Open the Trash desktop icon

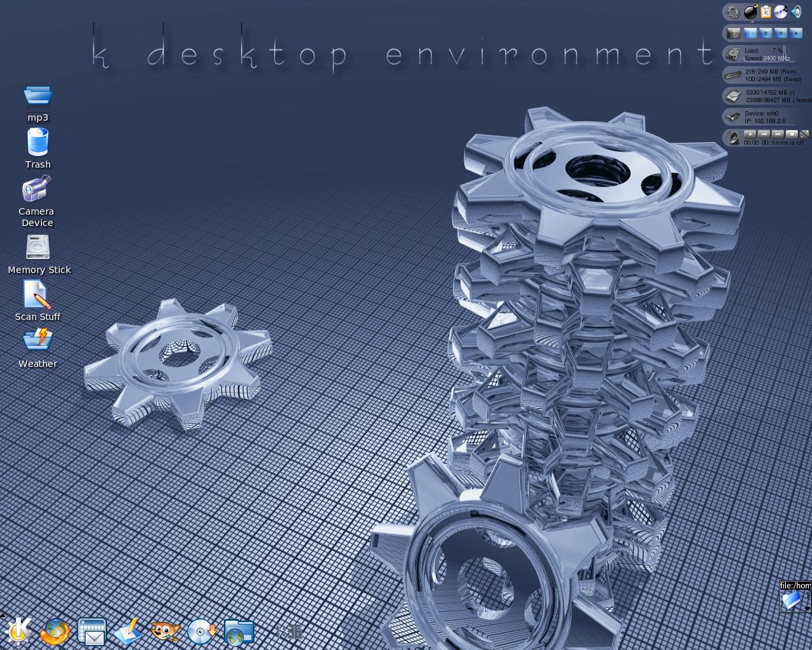click(x=38, y=142)
